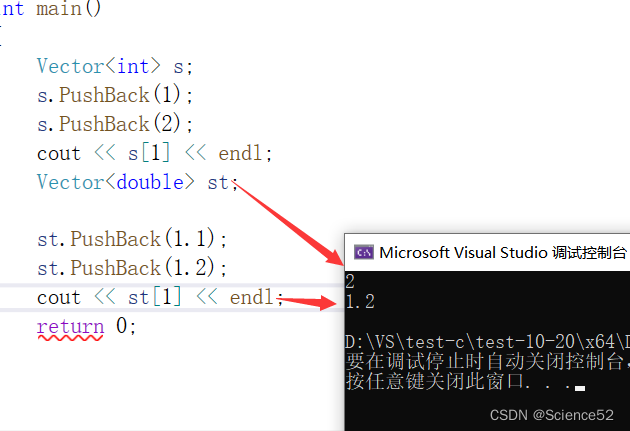Screen dimensions: 630x431
Task: Click the CSDN @Science52 watermark
Action: (x=552, y=415)
